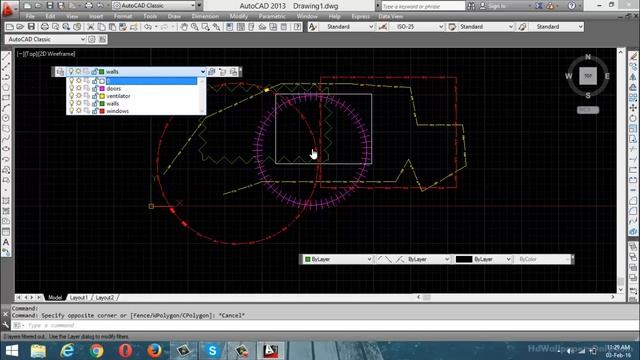Click the New drawing icon in Standard toolbar
The width and height of the screenshot is (640, 360).
[10, 27]
